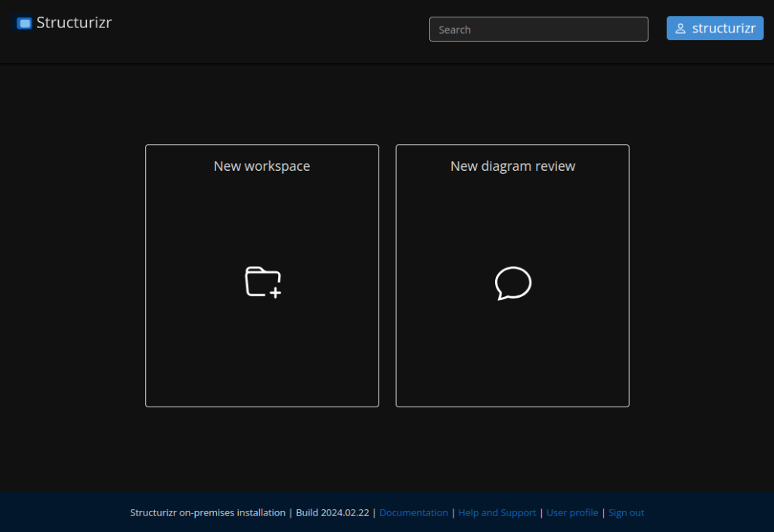Screen dimensions: 774x532
Task: Click the empty area below the folder icon
Action: coord(262,355)
